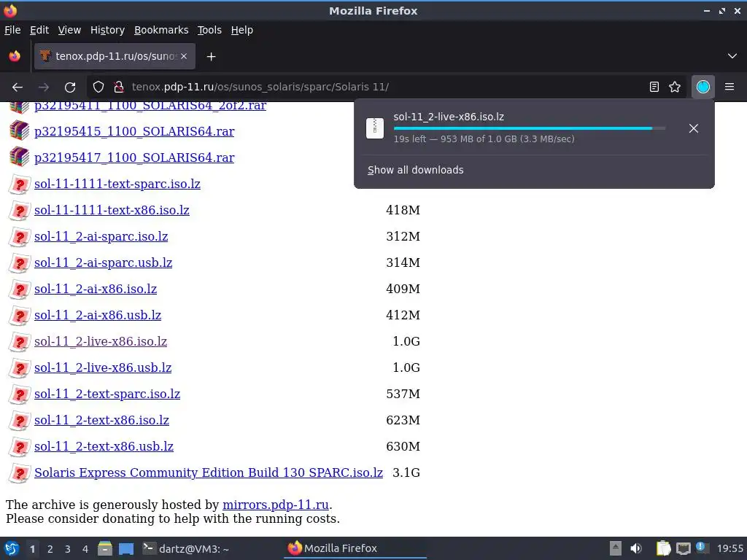Download p32195415_1100_SOLARIS64.rar
This screenshot has height=560, width=747.
pyautogui.click(x=134, y=131)
